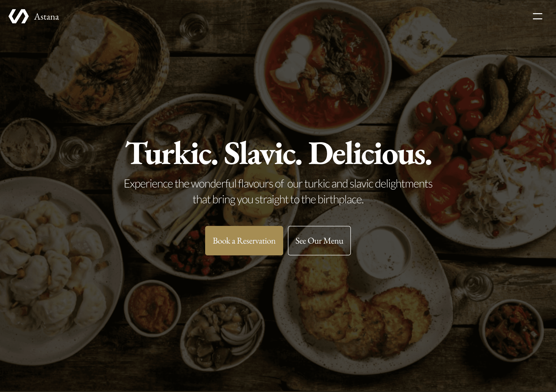This screenshot has height=392, width=556.
Task: Click the Book a Reservation button
Action: pyautogui.click(x=244, y=241)
